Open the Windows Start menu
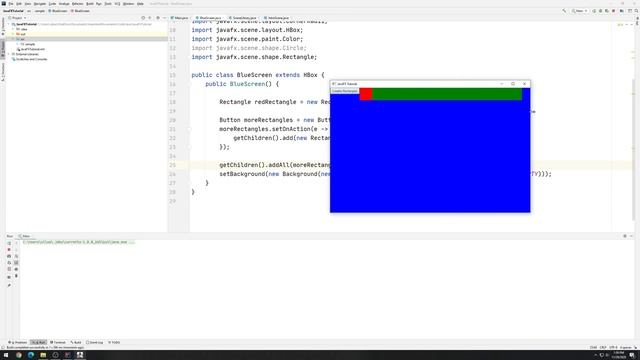 [x=6, y=355]
